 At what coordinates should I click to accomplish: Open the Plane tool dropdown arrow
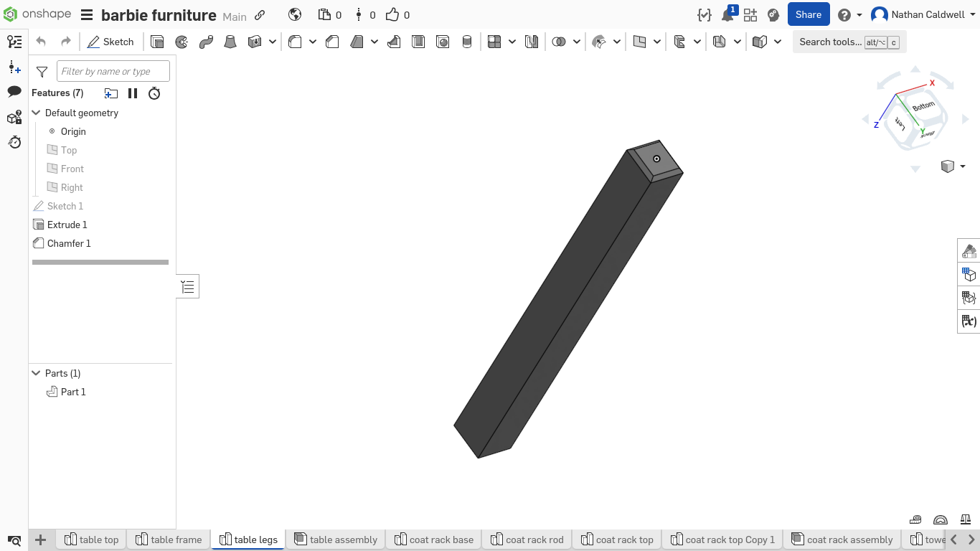pos(657,42)
